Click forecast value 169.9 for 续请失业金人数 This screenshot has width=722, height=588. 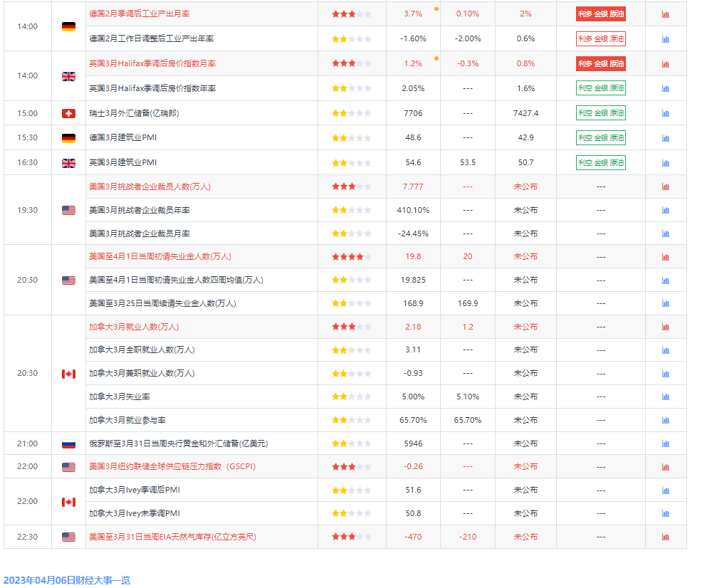pos(468,303)
